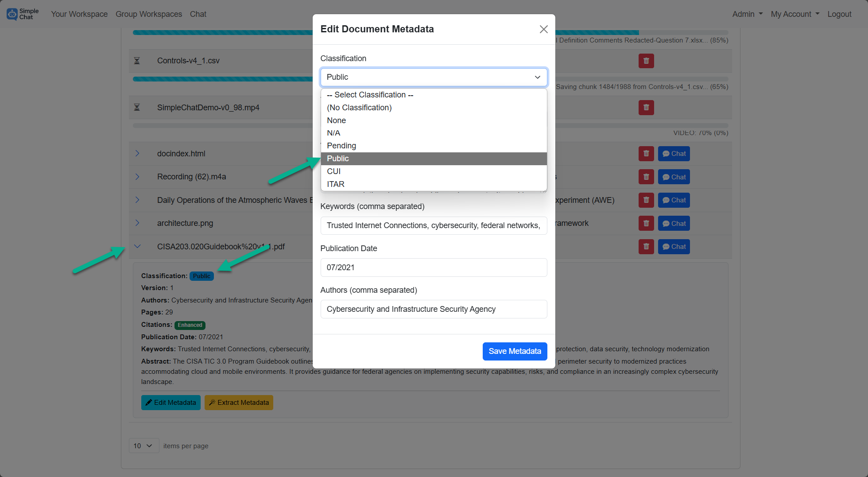Expand details for Recording (62).m4a
Image resolution: width=868 pixels, height=477 pixels.
click(x=138, y=176)
